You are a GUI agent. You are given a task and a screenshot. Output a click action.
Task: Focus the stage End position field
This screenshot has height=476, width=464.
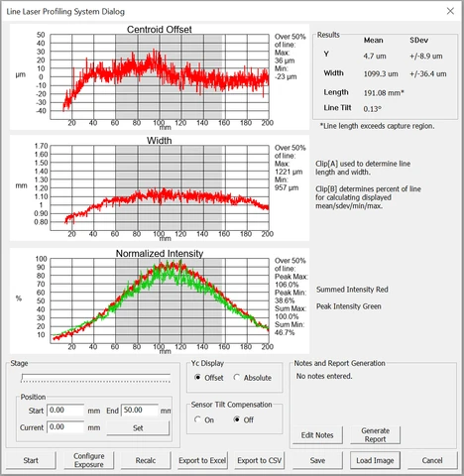[x=140, y=410]
